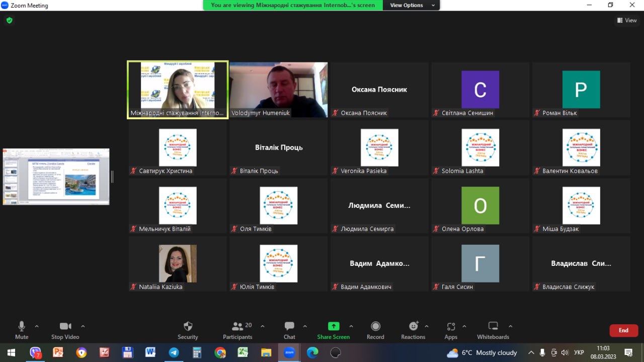
Task: Click the shared PowerPoint screen thumbnail
Action: [56, 176]
